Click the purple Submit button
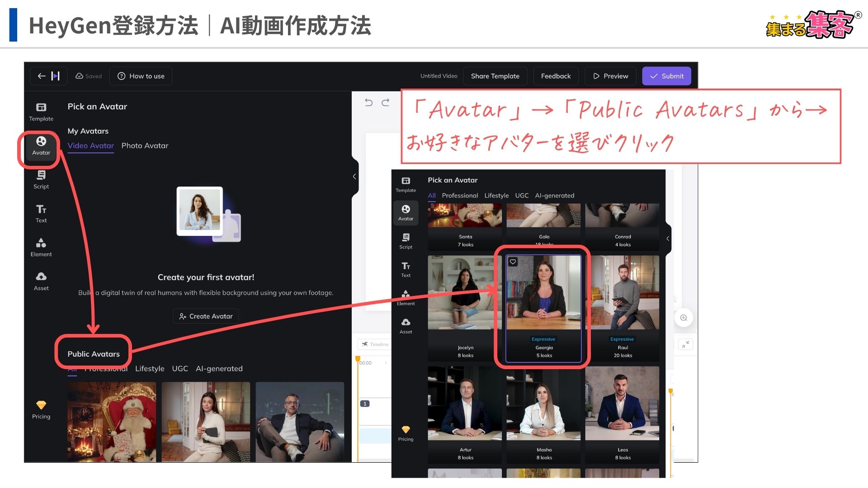 coord(666,76)
